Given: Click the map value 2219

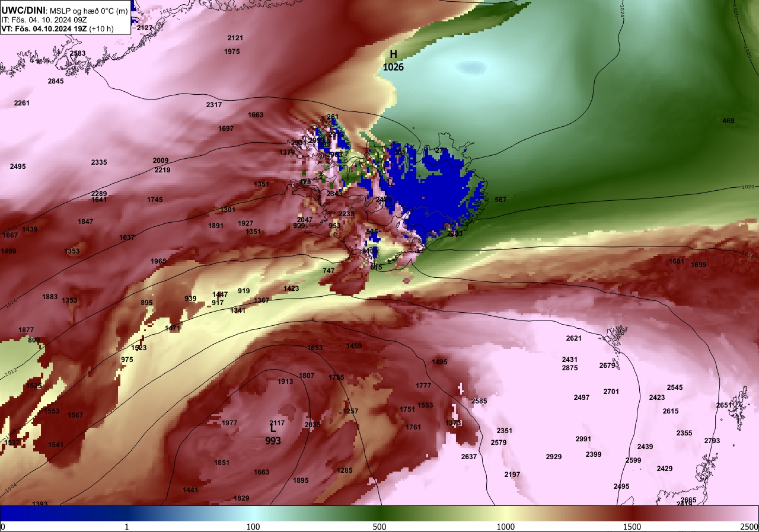Looking at the screenshot, I should (162, 170).
